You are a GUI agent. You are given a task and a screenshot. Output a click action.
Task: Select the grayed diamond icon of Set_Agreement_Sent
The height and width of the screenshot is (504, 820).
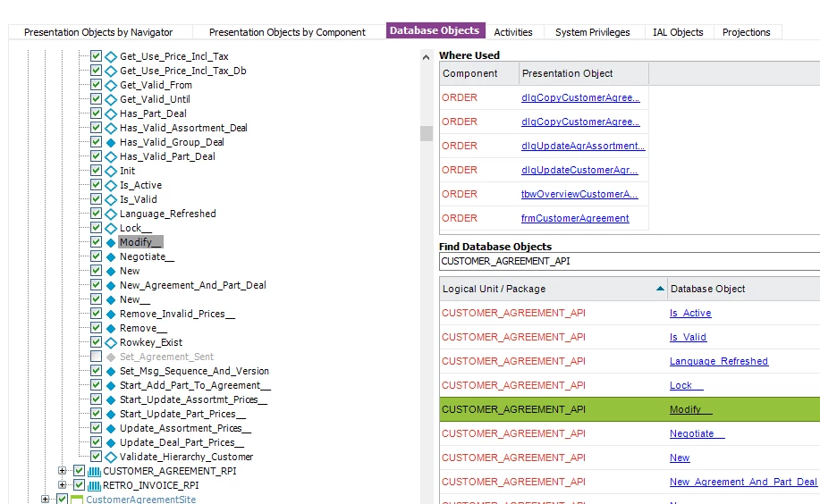point(111,357)
